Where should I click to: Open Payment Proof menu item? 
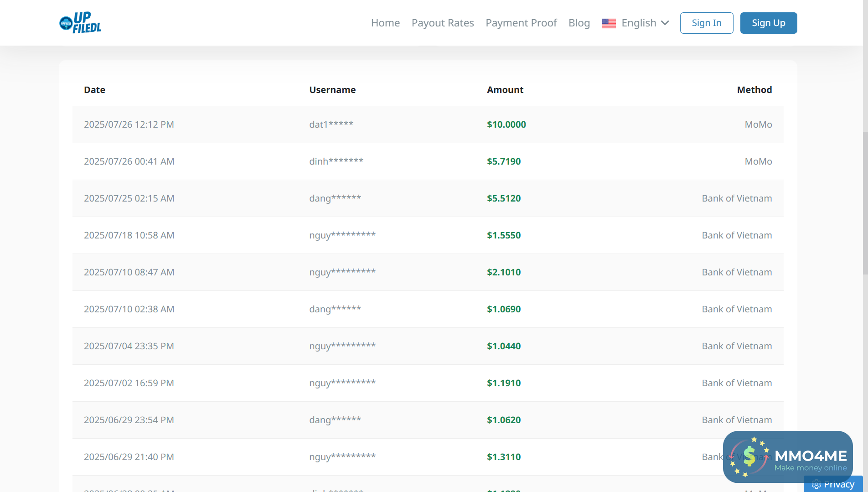521,23
